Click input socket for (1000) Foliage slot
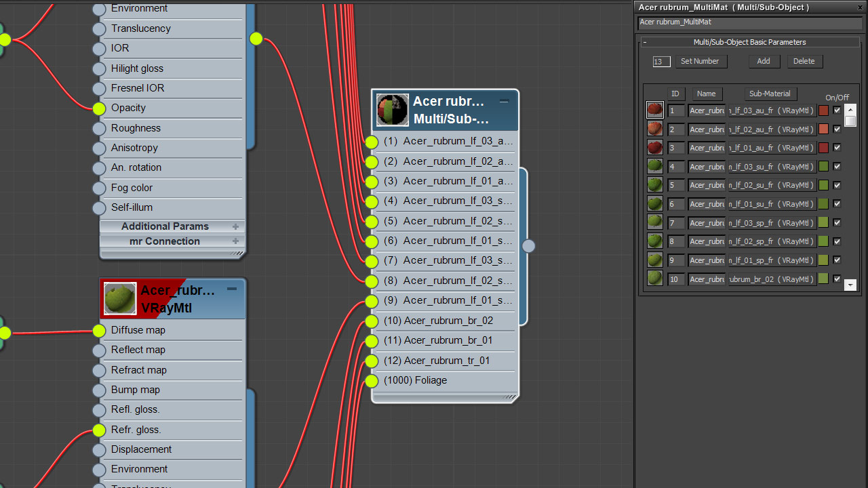Screen dimensions: 868x488 pyautogui.click(x=371, y=380)
